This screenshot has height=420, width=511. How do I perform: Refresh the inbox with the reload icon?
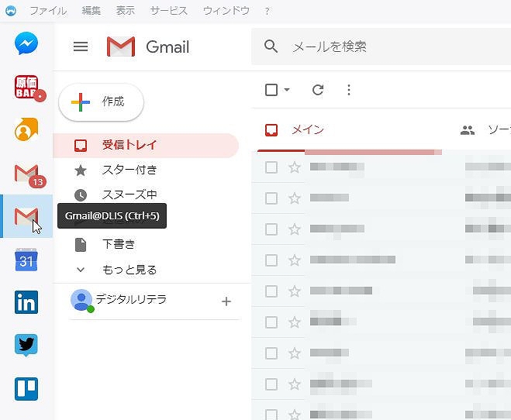[318, 90]
